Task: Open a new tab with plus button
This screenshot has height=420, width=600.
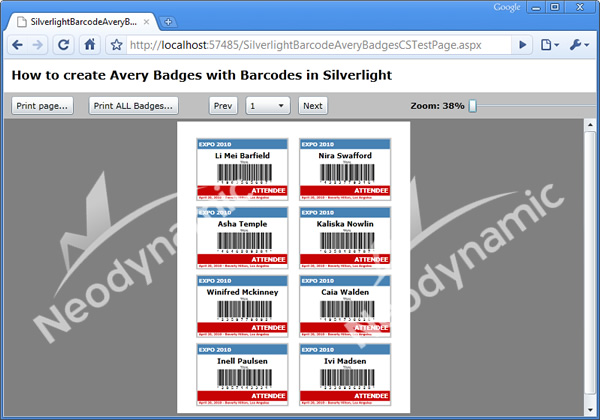Action: [168, 22]
